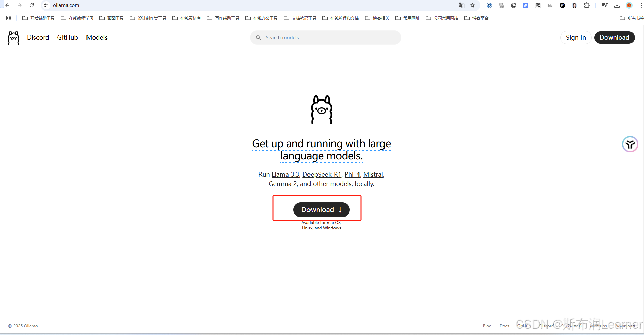Open the 公司常用网站 bookmark folder
Screen dimensions: 644x335
click(x=442, y=18)
